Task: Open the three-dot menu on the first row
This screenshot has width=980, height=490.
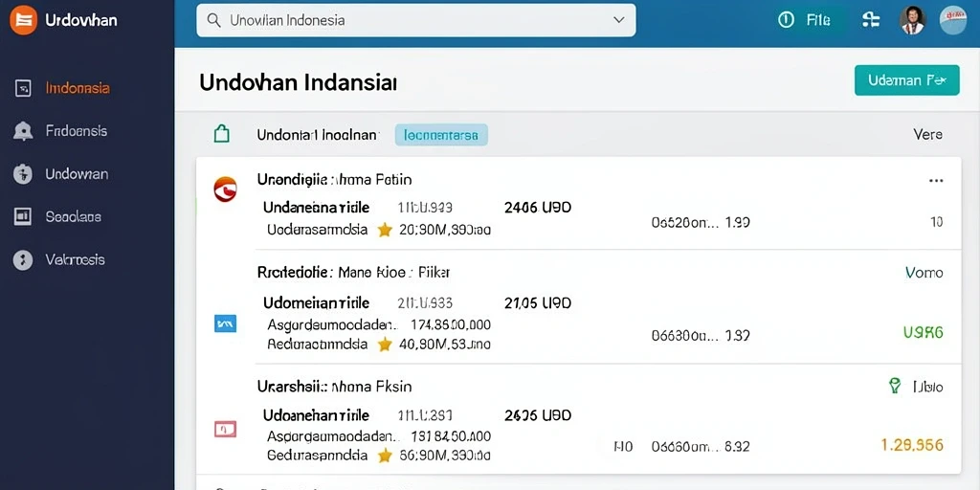Action: tap(936, 181)
